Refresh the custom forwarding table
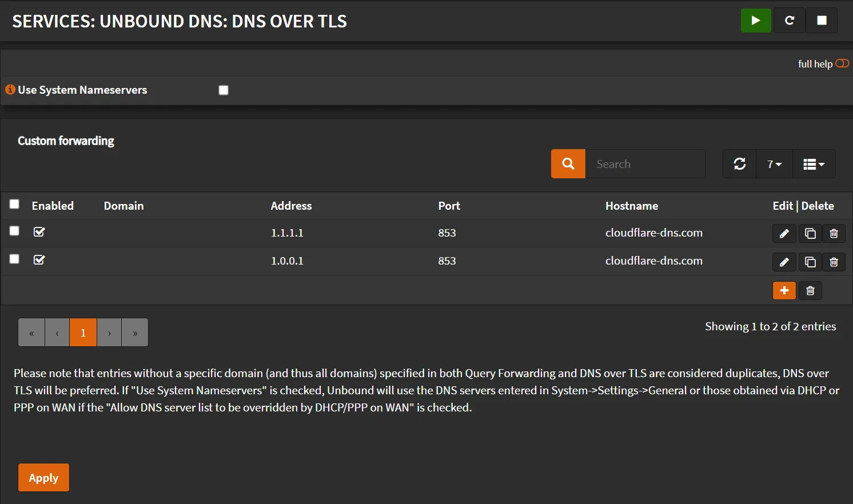Image resolution: width=853 pixels, height=504 pixels. click(x=739, y=164)
